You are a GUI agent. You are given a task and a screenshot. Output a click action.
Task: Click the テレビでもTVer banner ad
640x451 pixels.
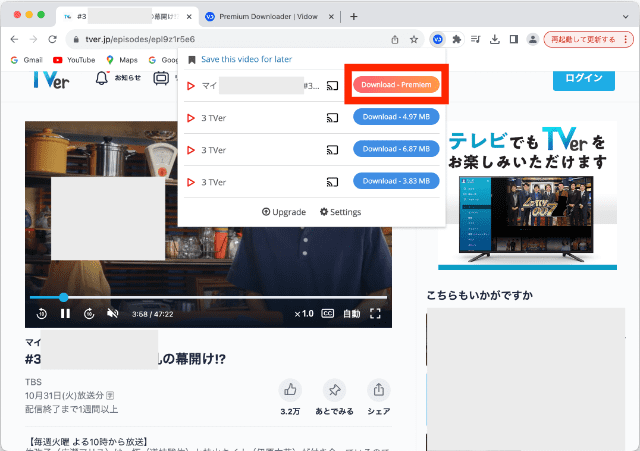tap(527, 196)
